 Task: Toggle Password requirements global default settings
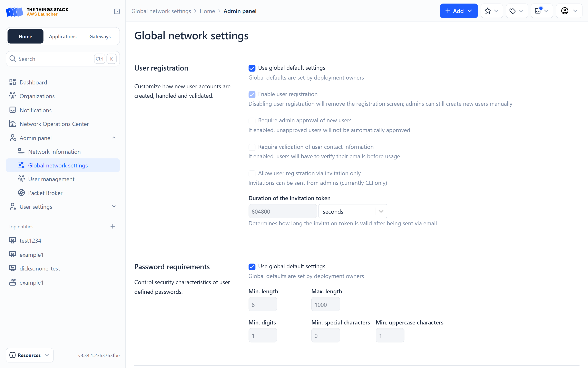tap(252, 267)
